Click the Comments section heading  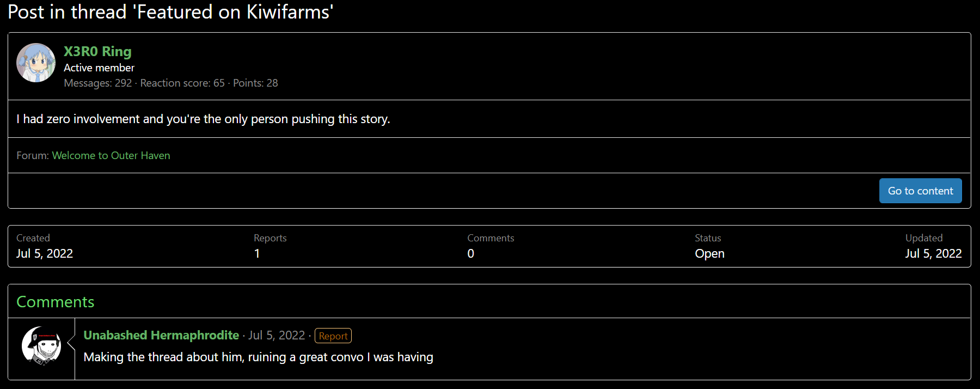click(56, 302)
